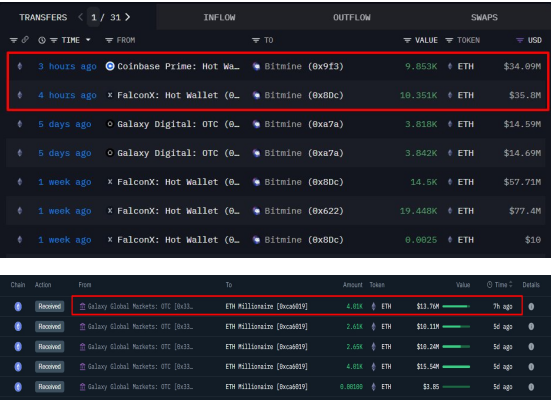Open TO column filter
Image resolution: width=551 pixels, height=402 pixels.
click(256, 40)
